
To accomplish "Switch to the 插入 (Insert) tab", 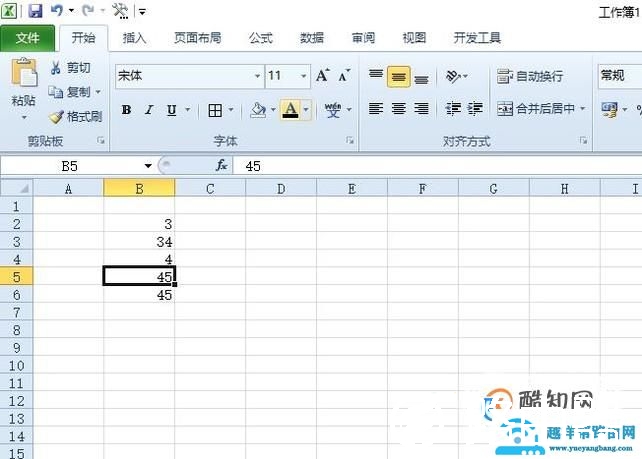I will [x=134, y=38].
